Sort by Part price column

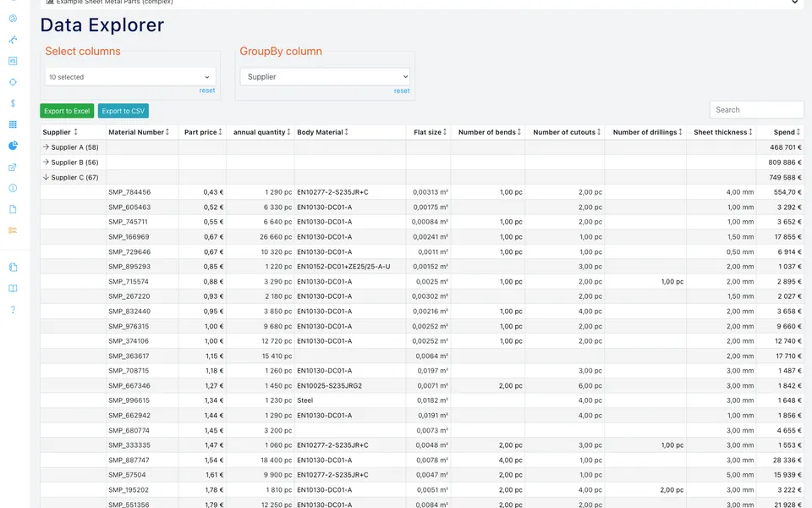click(220, 132)
